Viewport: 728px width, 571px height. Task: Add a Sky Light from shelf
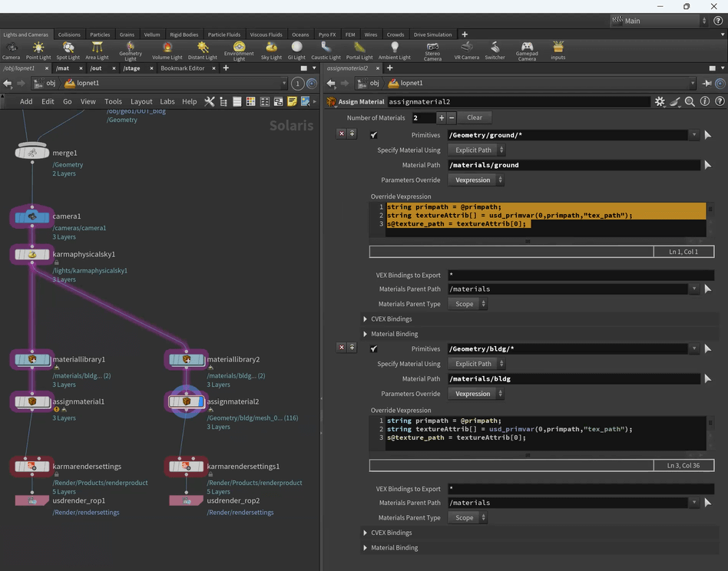point(271,50)
